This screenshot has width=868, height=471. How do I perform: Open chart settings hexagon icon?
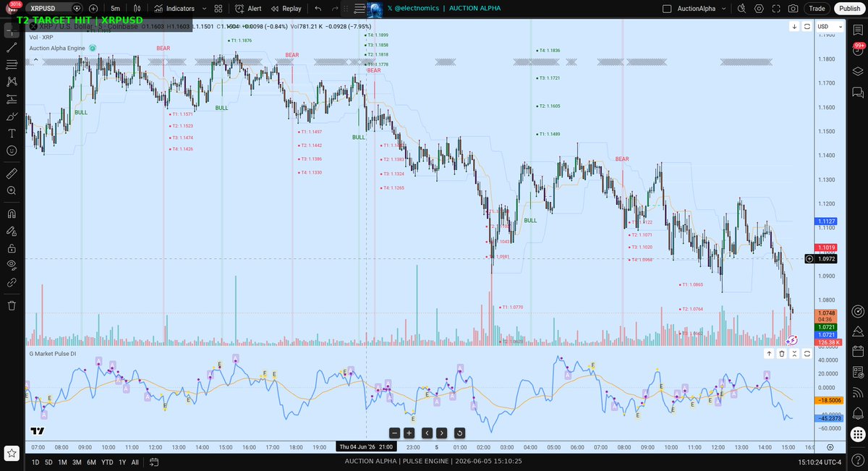point(757,9)
